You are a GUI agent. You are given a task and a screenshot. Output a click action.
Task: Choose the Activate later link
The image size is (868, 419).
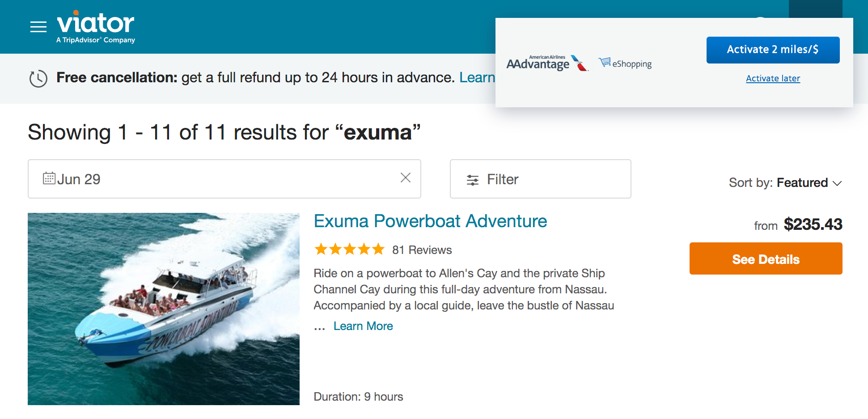pos(773,78)
